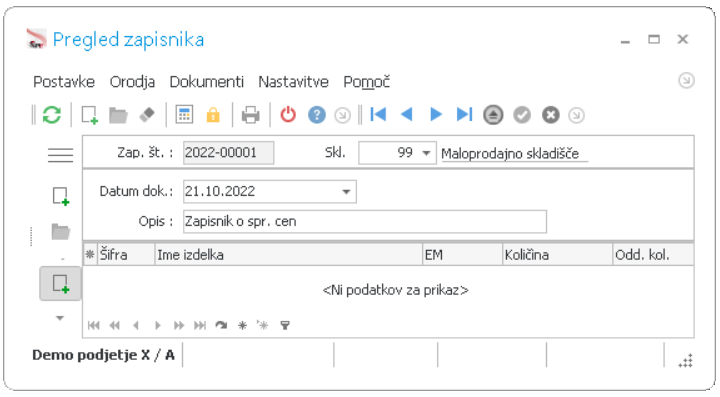Click the grid navigator goto-bookmark icon

(263, 325)
